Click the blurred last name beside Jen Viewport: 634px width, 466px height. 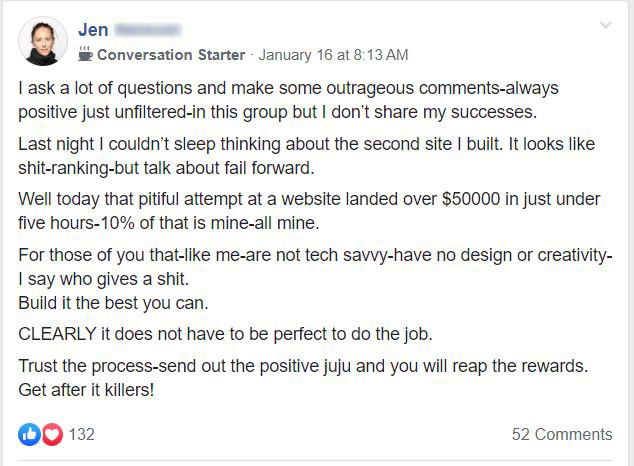point(147,30)
